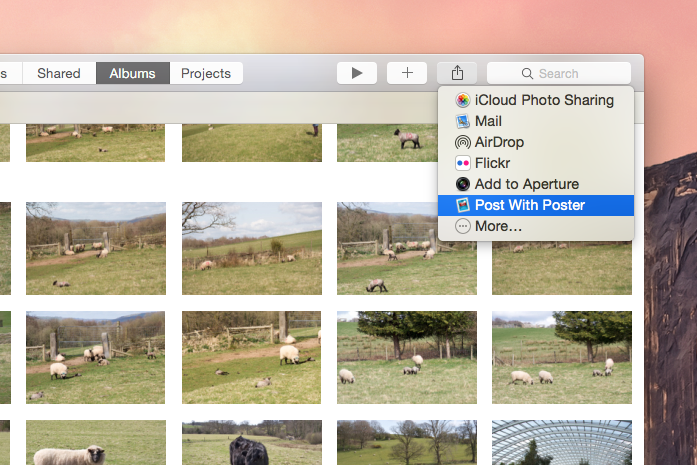
Task: Open the share button in the toolbar
Action: tap(457, 73)
